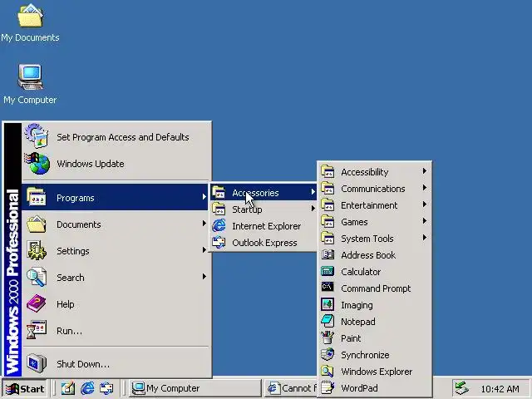Click the Synchronize icon
532x399 pixels.
pos(328,354)
